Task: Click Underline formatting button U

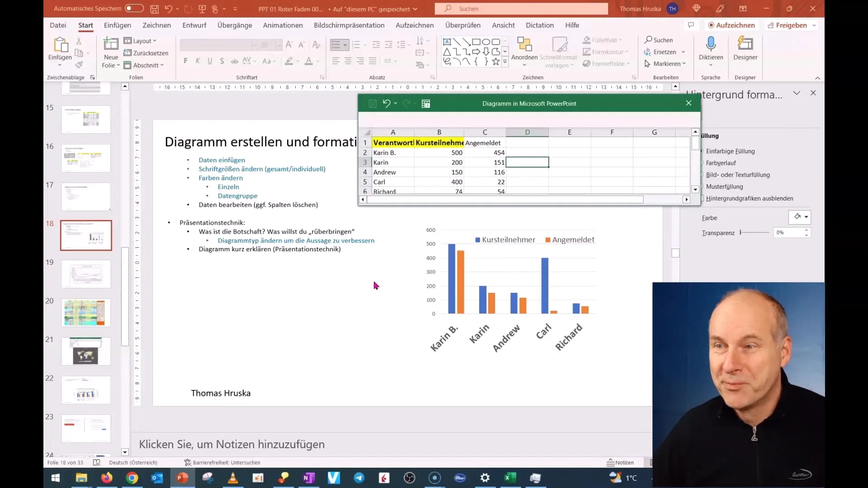Action: click(210, 61)
